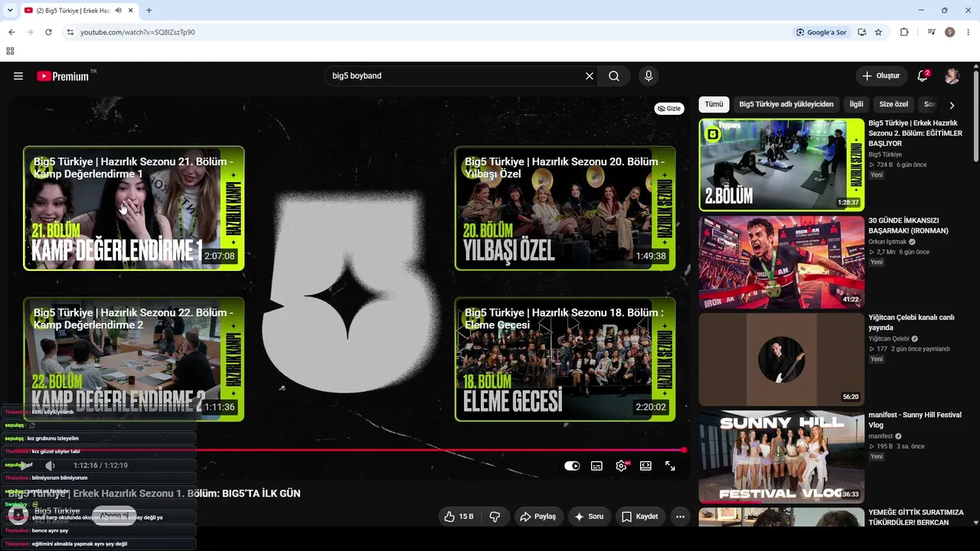980x551 pixels.
Task: Click the Google'a Sor button
Action: pyautogui.click(x=822, y=32)
